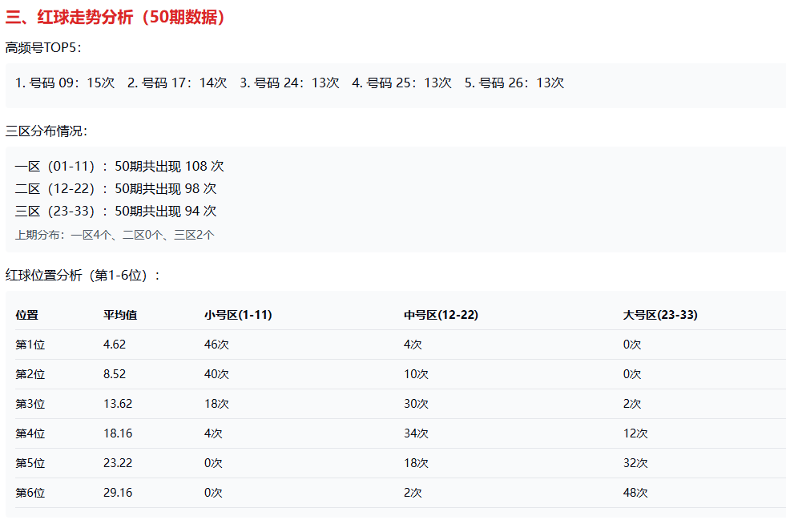Image resolution: width=786 pixels, height=532 pixels.
Task: Click the 位置 column header
Action: (x=26, y=315)
